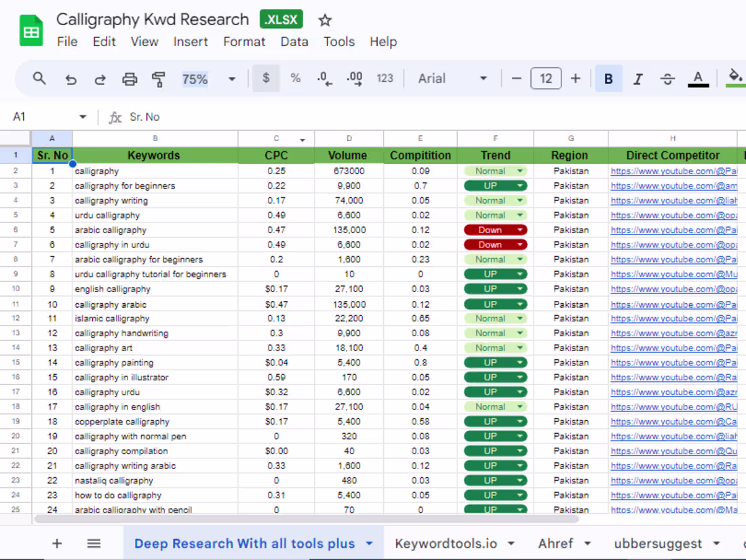Activate the Paint format tool
Viewport: 746px width, 560px height.
[x=157, y=79]
